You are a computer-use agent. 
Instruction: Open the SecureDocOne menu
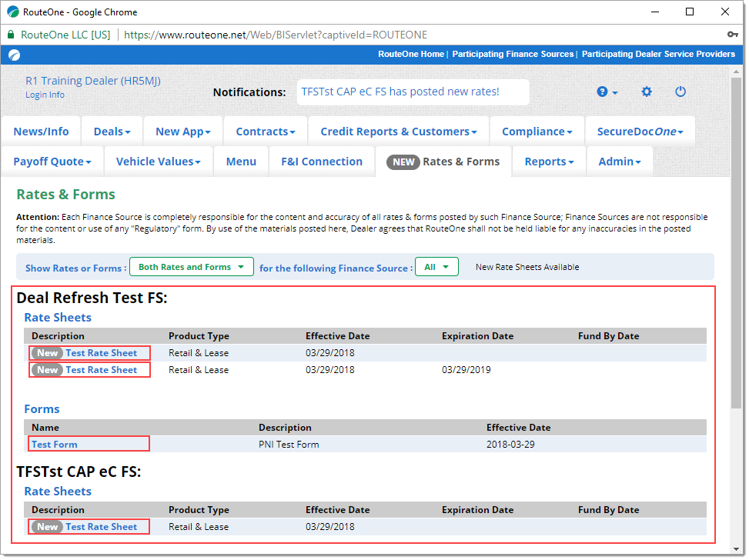[x=640, y=132]
